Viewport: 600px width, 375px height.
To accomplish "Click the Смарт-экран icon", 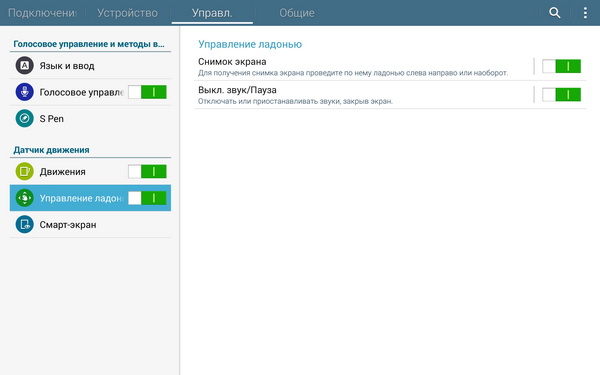I will [x=24, y=225].
